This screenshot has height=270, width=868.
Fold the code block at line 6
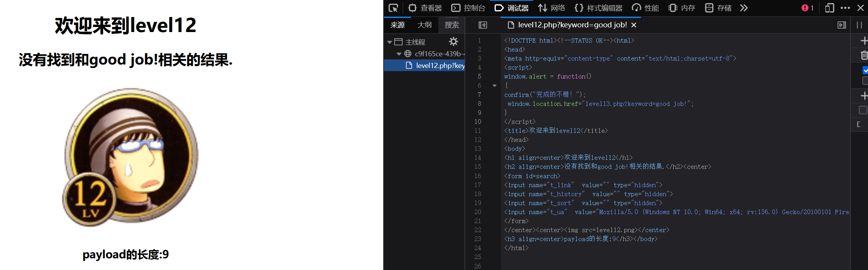(x=495, y=86)
